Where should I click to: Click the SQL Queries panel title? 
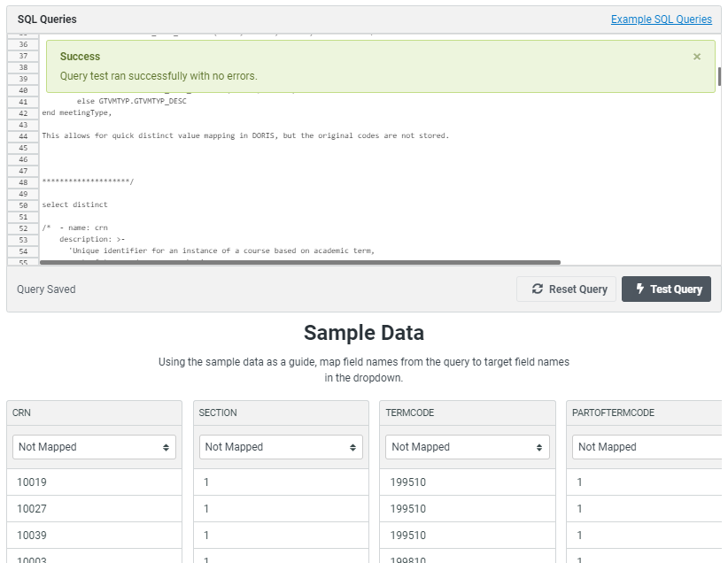coord(47,19)
